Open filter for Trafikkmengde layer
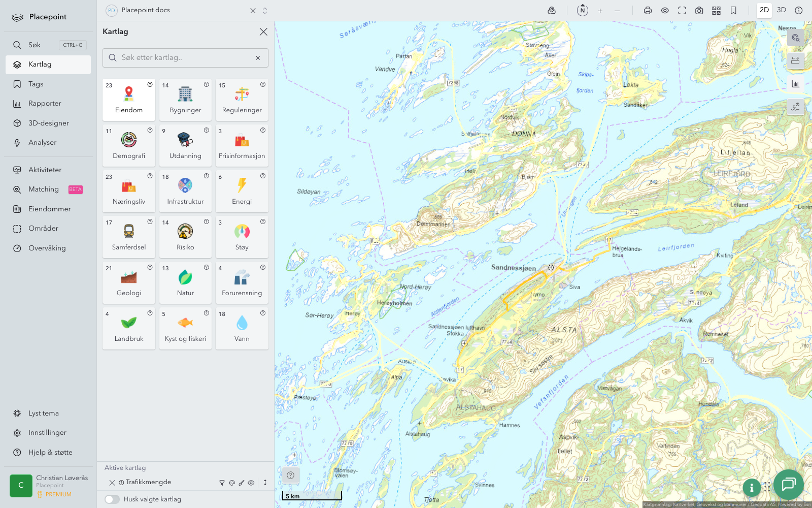The image size is (812, 508). point(222,483)
